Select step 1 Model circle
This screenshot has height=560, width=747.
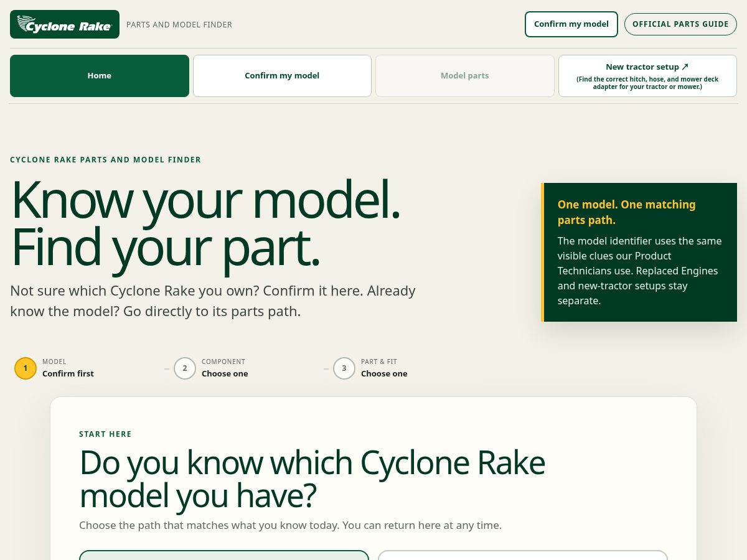(x=26, y=368)
